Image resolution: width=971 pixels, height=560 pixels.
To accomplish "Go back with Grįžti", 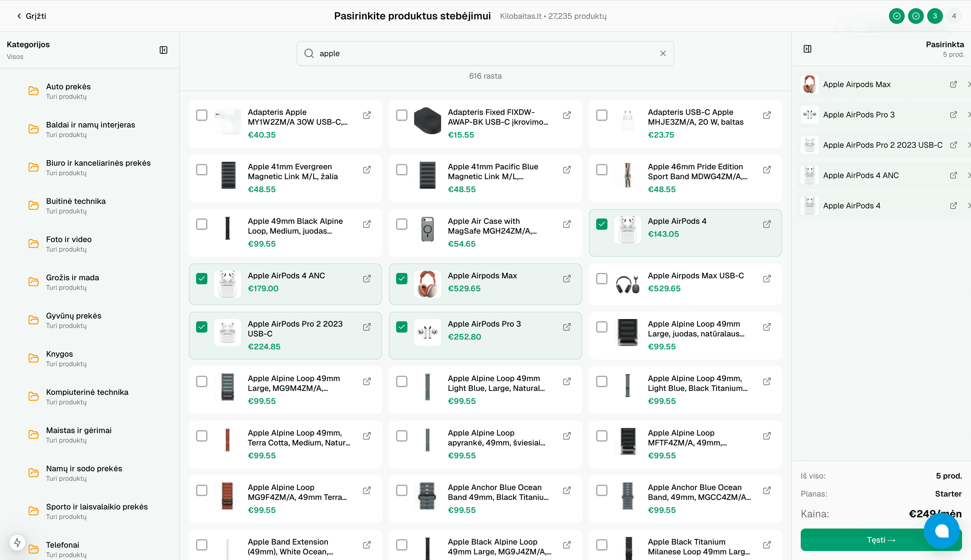I will (31, 16).
